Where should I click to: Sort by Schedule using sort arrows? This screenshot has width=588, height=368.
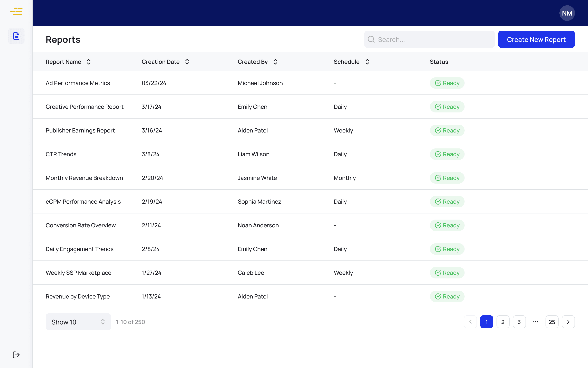click(x=367, y=62)
